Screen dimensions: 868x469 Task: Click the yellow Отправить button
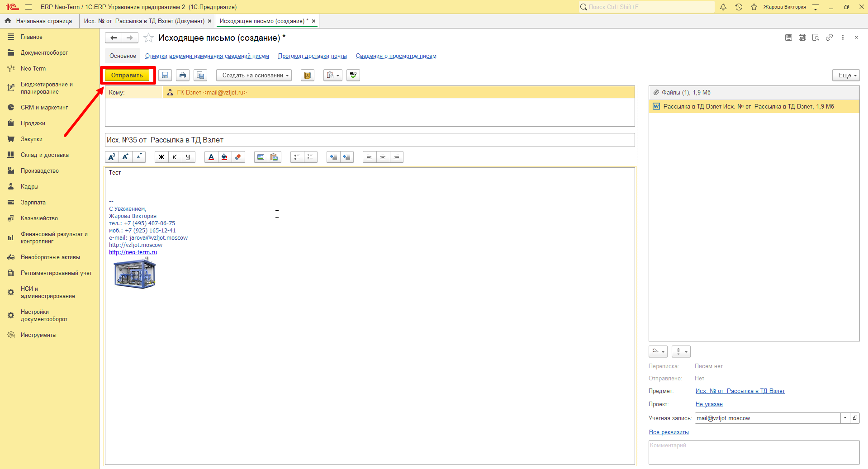coord(127,75)
